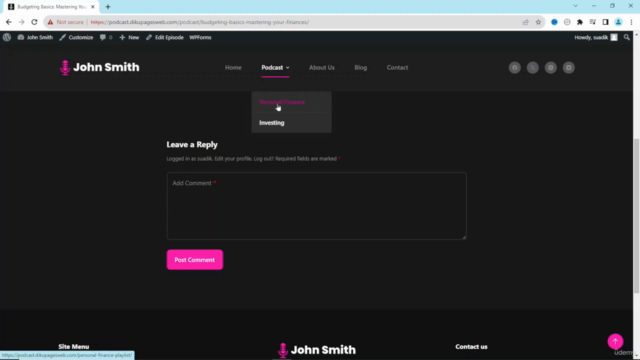
Task: Click the Logged in as suadik link
Action: click(x=189, y=159)
